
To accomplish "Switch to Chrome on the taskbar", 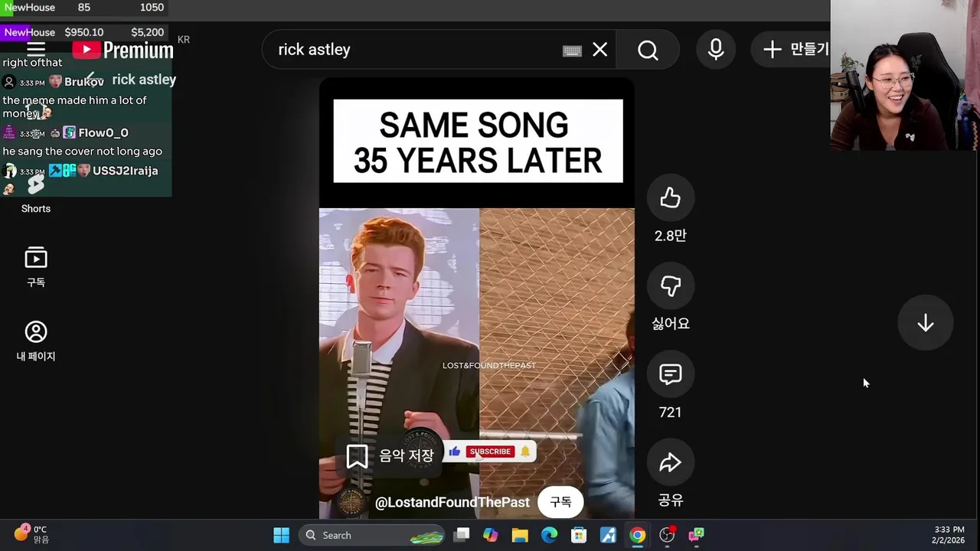I will click(637, 535).
